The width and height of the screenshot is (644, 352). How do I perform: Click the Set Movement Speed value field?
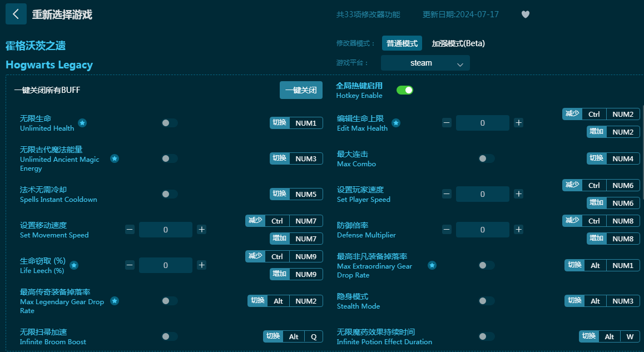point(166,230)
